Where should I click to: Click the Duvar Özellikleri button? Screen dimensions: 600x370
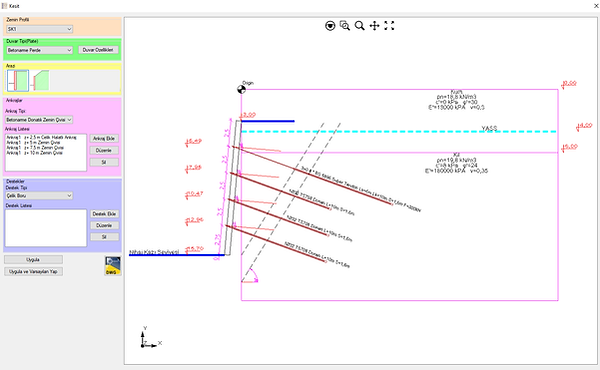tap(98, 50)
